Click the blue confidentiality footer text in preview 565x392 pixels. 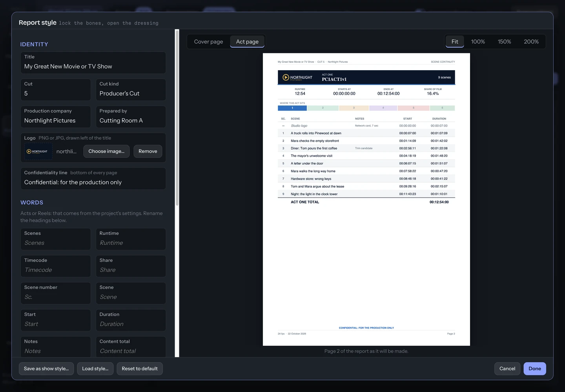point(366,328)
